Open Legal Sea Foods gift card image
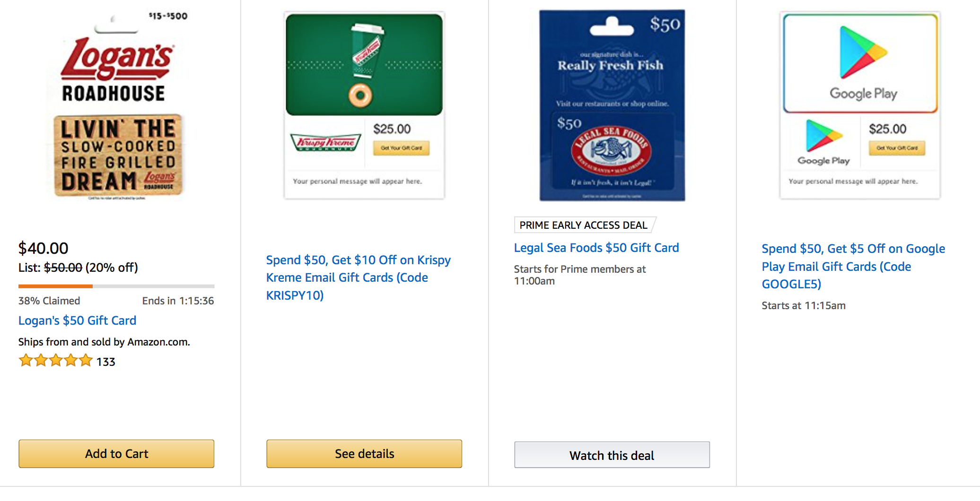The image size is (980, 501). 612,105
